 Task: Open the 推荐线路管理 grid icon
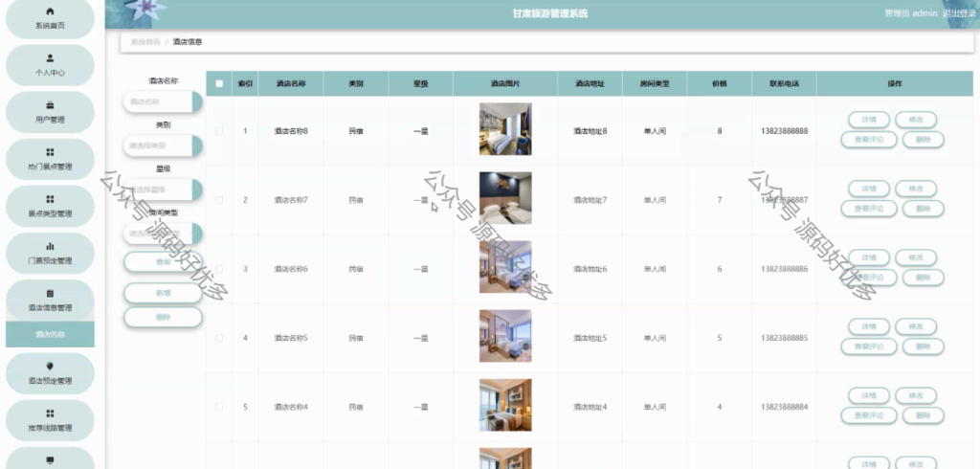[x=50, y=413]
